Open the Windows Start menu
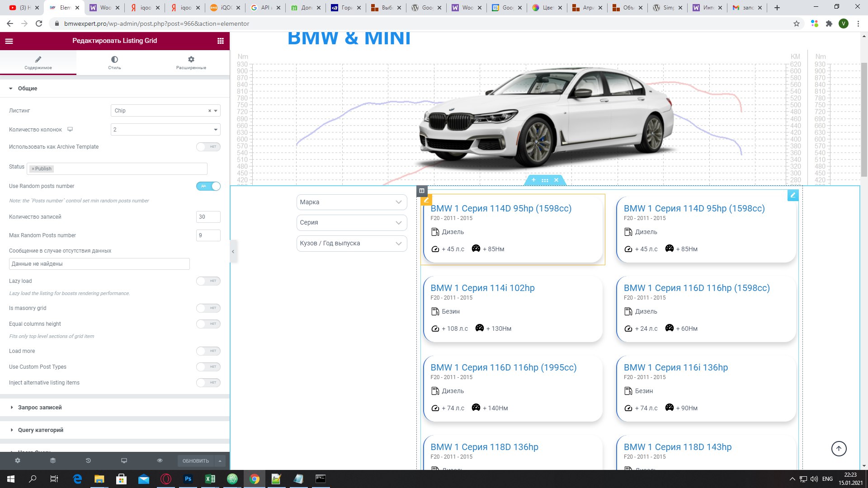The image size is (868, 488). click(11, 479)
